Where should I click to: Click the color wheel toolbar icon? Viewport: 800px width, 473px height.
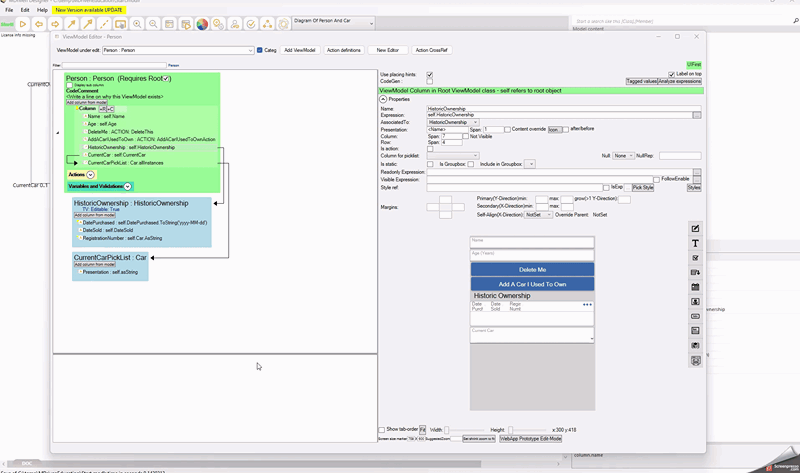coord(202,23)
